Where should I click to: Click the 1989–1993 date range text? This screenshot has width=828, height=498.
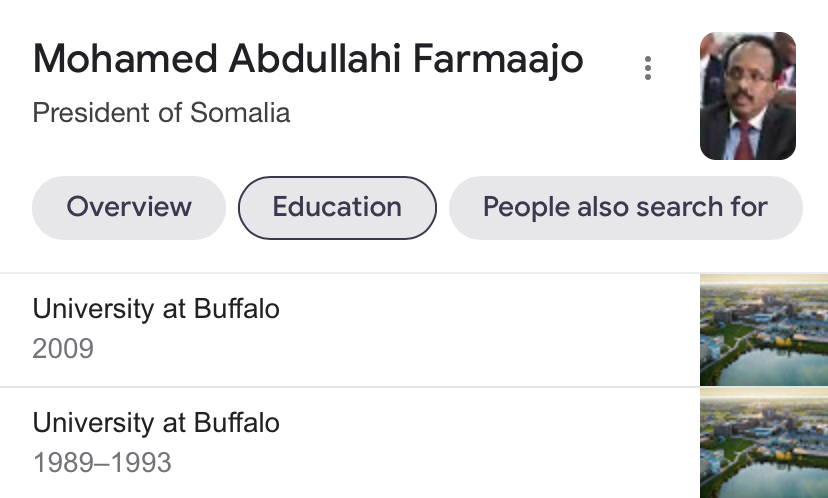pyautogui.click(x=102, y=463)
